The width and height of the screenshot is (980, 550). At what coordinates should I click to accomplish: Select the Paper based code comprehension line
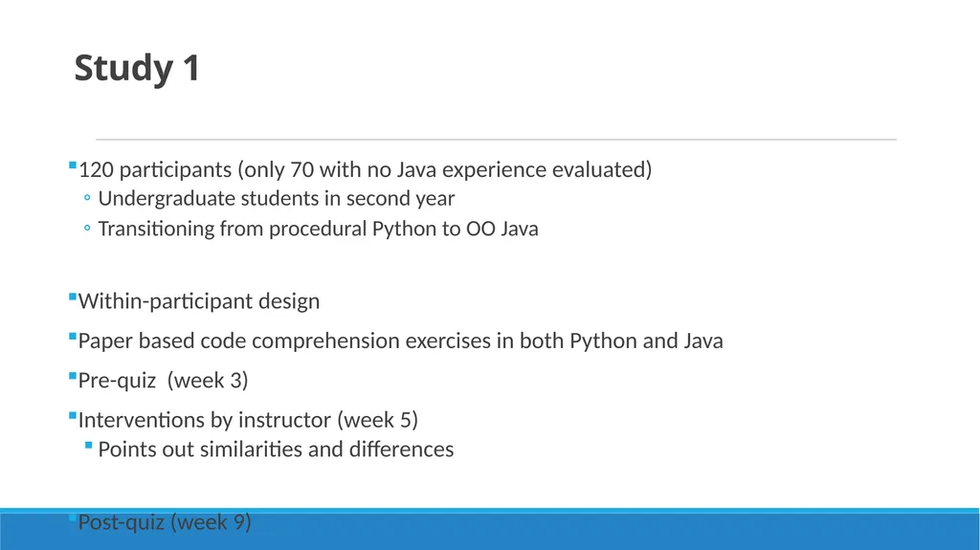[401, 341]
